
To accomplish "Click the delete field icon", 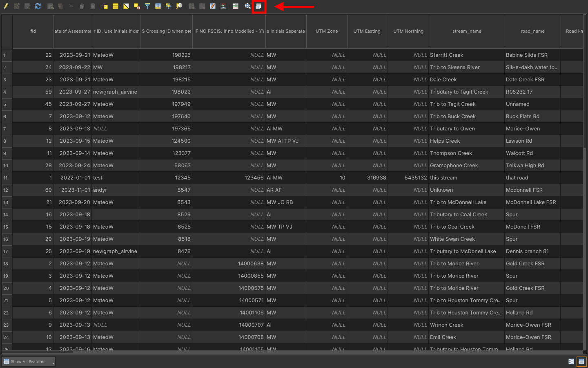I will pos(202,6).
